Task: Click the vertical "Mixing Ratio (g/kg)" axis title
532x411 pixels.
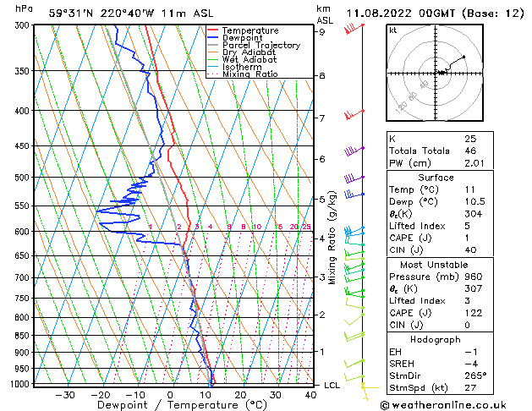Action: 332,238
